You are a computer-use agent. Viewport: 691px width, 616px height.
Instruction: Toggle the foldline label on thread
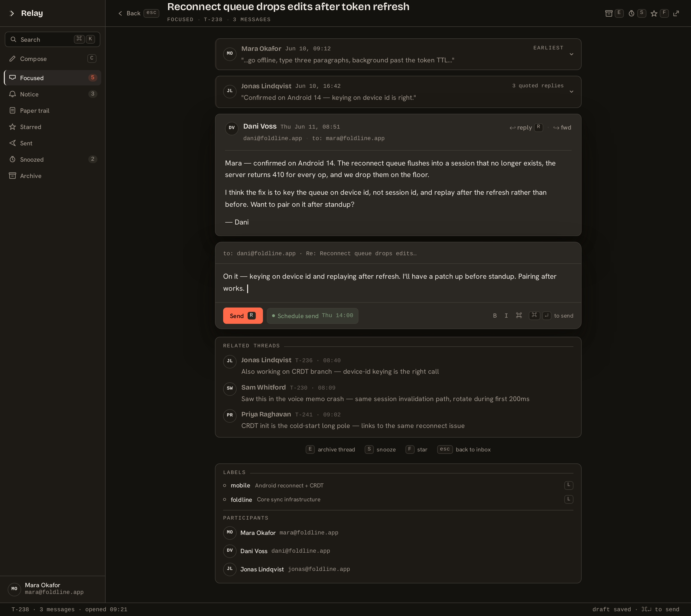coord(398,499)
